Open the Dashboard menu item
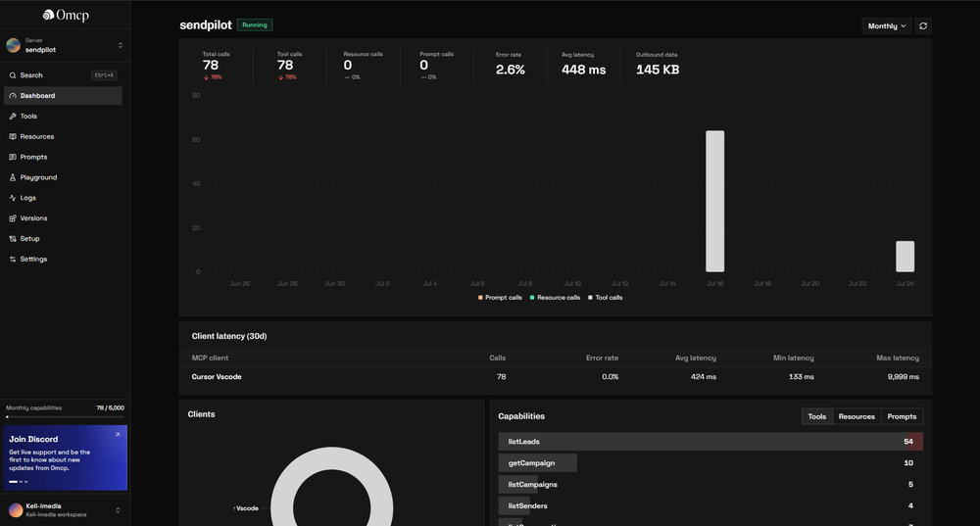 [x=63, y=96]
